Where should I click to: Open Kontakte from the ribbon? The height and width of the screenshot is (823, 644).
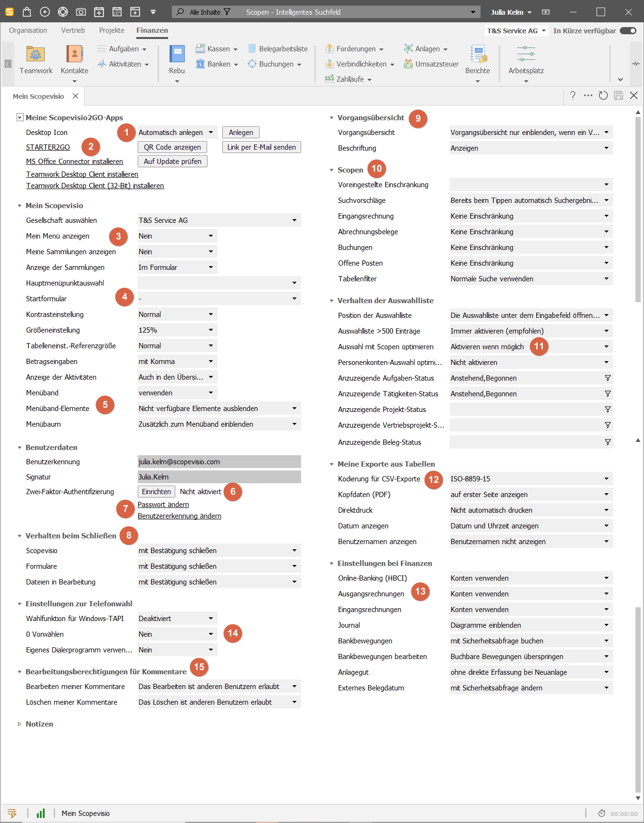[75, 64]
